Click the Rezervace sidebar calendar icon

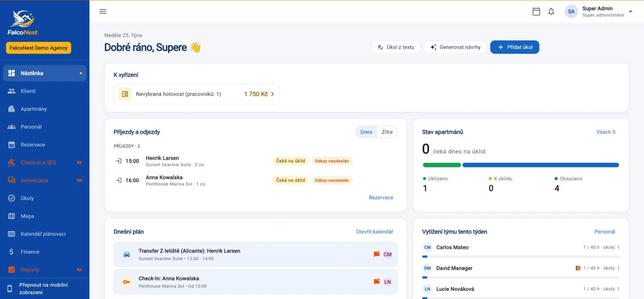11,145
